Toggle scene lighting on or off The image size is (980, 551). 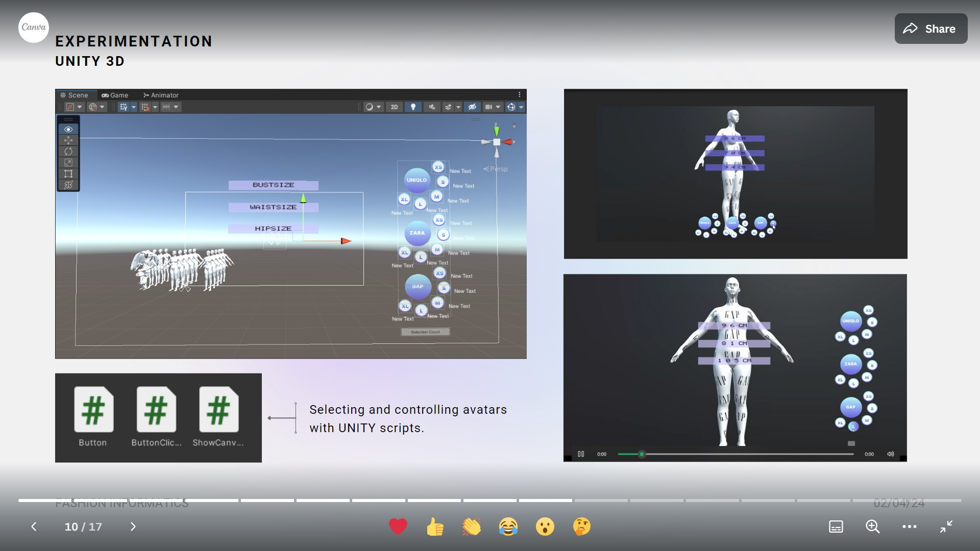413,107
